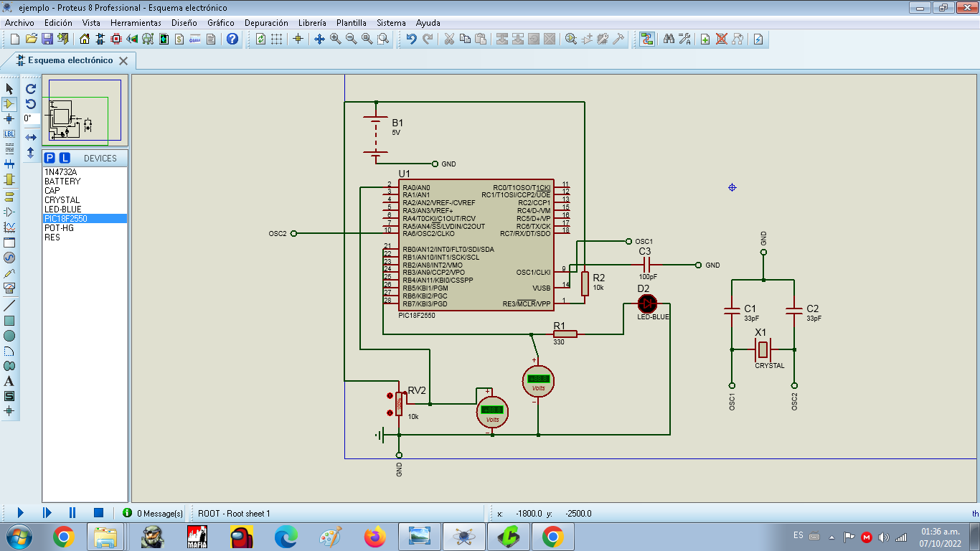Select the Selection Mode arrow tool
Screen dimensions: 980x551
coord(9,88)
